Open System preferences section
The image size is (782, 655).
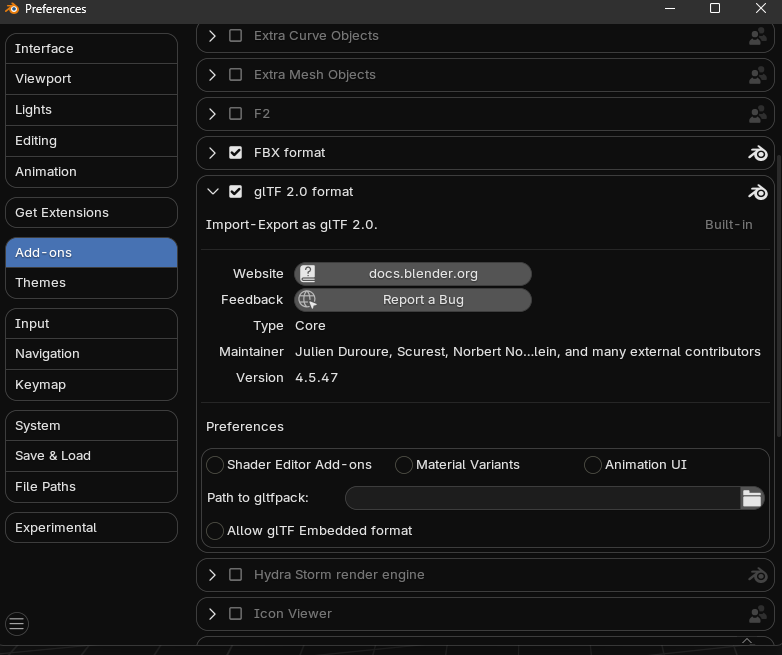click(91, 426)
